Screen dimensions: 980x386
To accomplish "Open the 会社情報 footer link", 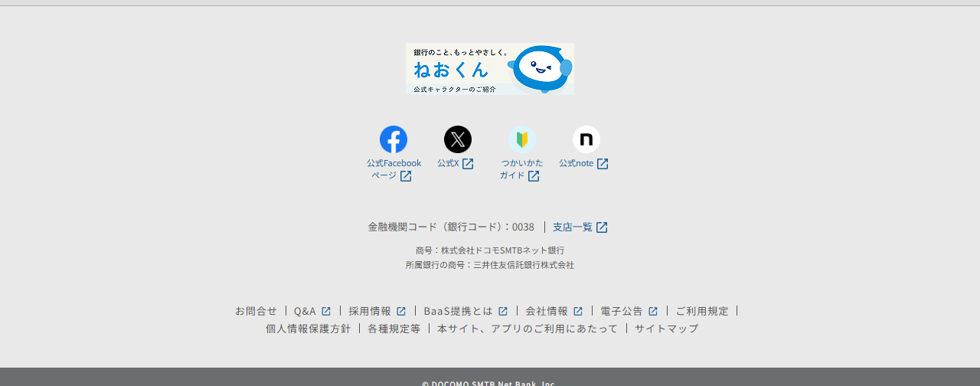I will (547, 311).
